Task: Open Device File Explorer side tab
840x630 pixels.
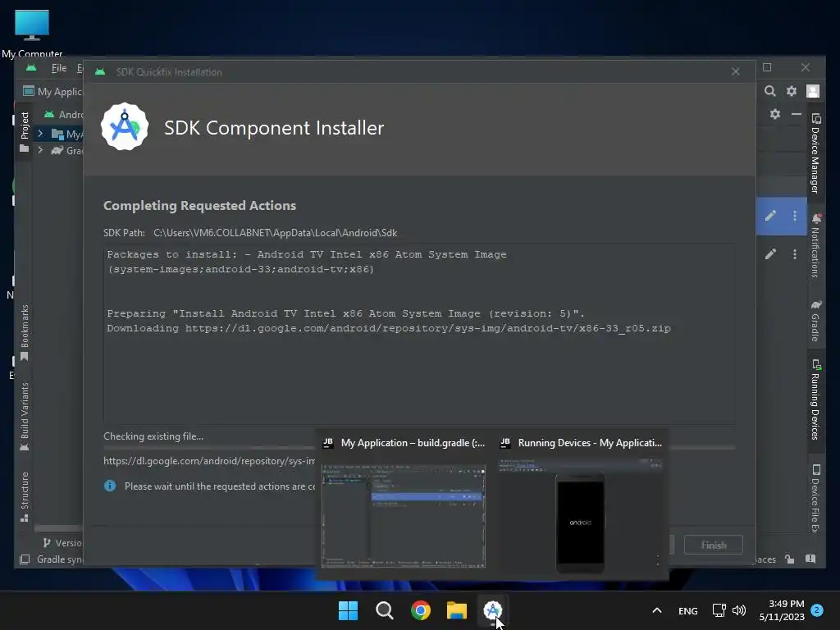Action: (x=815, y=499)
